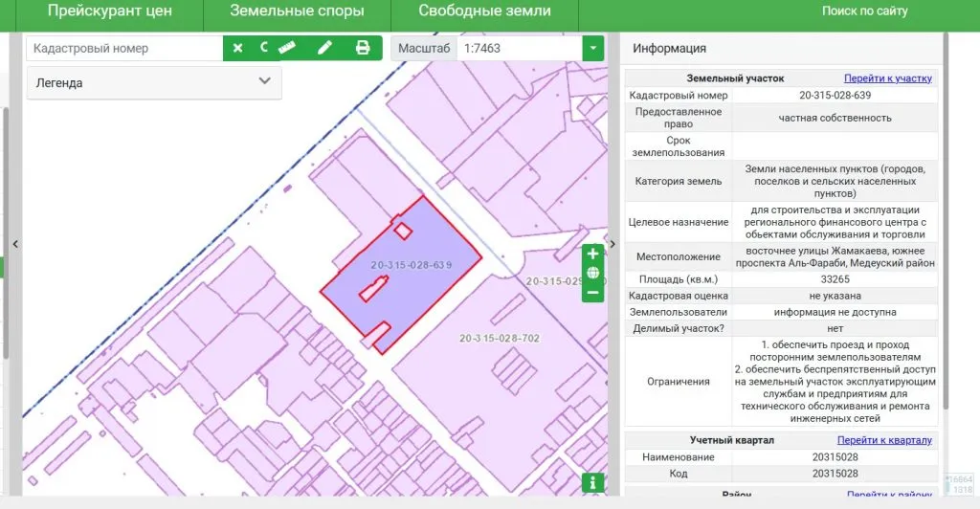Click the refresh icon beside clear button
The image size is (980, 509).
pos(264,48)
